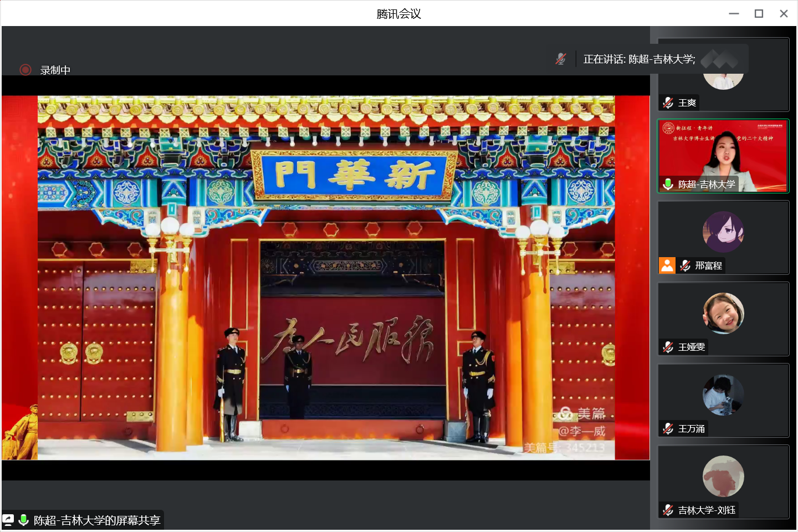The height and width of the screenshot is (532, 798).
Task: Click the muted mic icon next to 王万涌
Action: 668,428
